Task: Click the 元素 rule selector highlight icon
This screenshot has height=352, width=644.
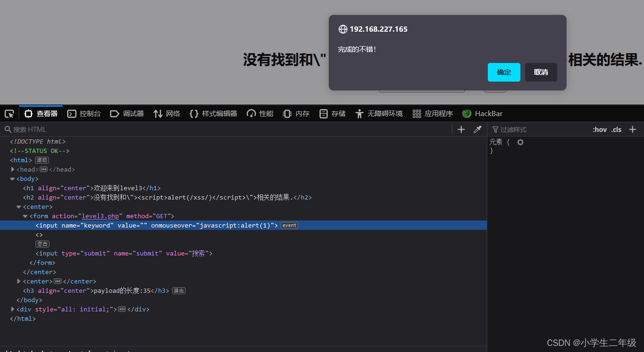Action: click(520, 142)
